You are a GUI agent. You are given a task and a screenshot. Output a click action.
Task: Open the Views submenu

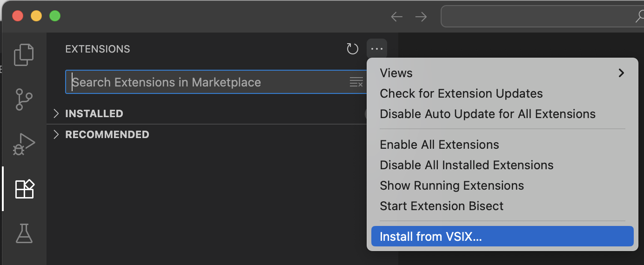coord(502,73)
